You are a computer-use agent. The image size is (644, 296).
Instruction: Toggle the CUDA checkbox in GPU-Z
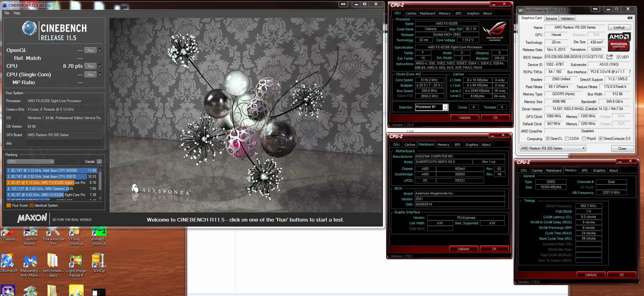[x=567, y=139]
